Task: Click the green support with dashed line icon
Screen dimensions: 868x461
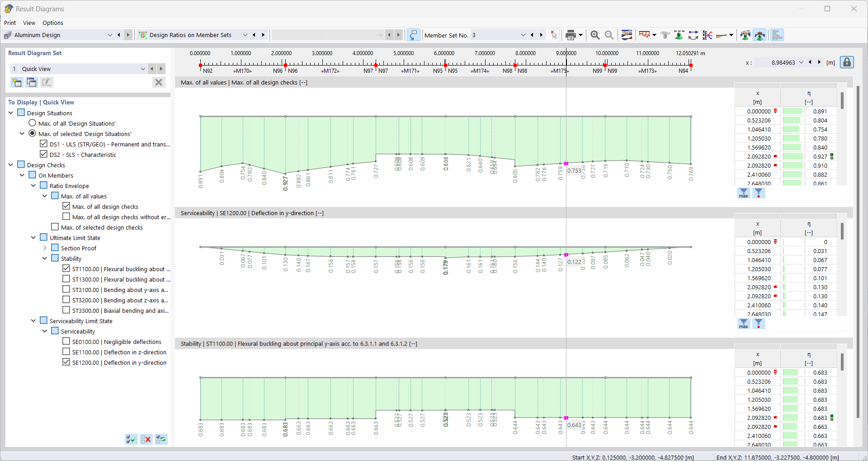Action: tap(679, 35)
